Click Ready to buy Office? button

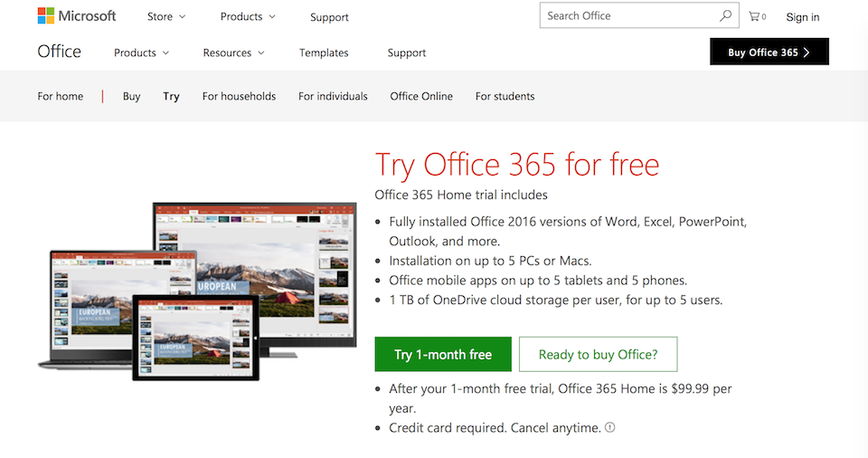pos(598,354)
